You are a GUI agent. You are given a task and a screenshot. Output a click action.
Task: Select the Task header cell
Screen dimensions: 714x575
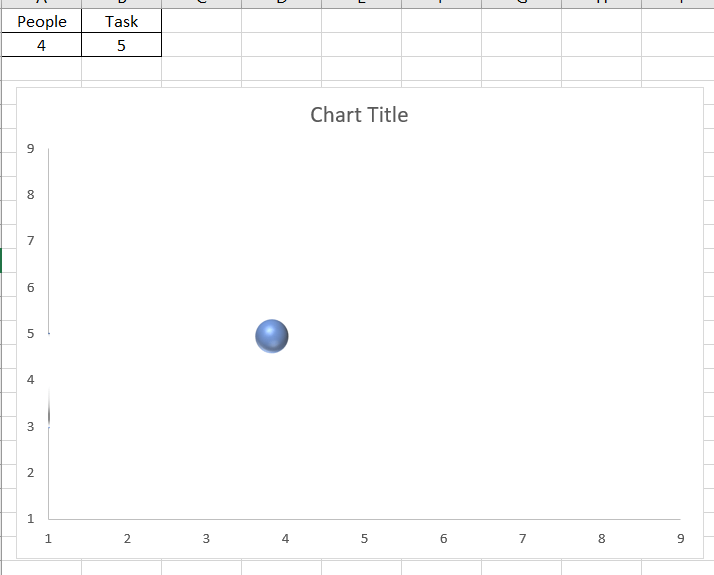coord(122,21)
